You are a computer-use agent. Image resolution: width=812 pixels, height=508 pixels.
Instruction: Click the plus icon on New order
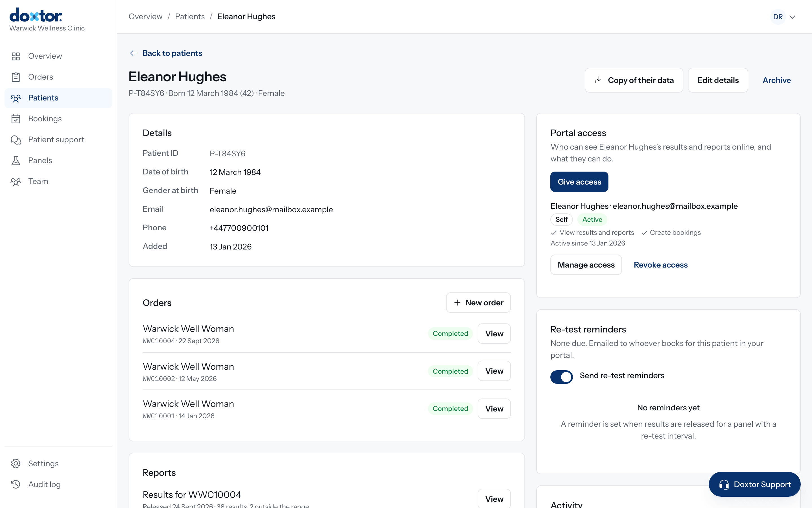457,303
